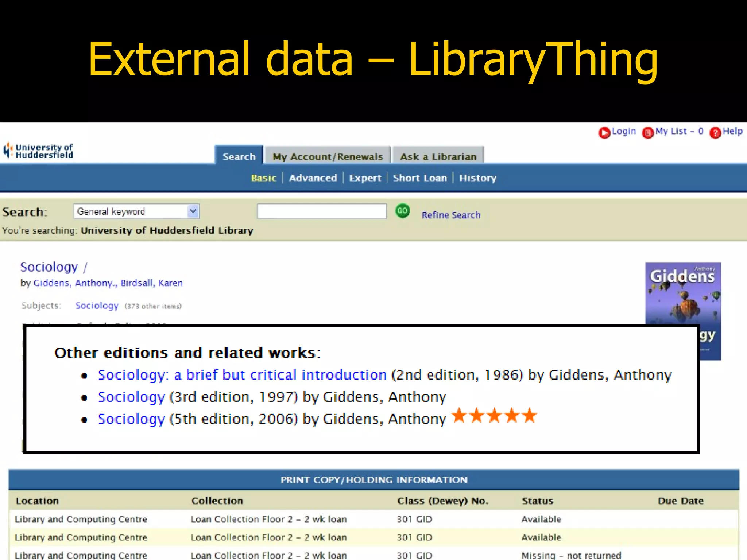747x560 pixels.
Task: Focus the search keyword input field
Action: point(322,211)
